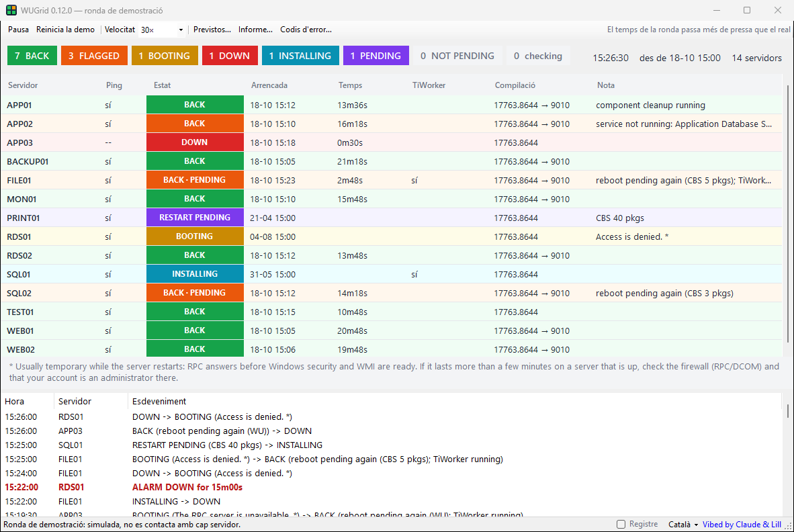794x532 pixels.
Task: Click the TiWorker column header
Action: point(429,85)
